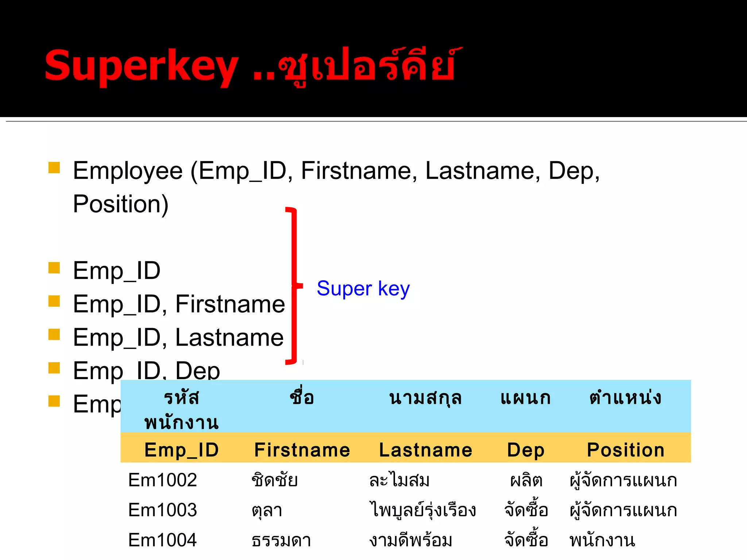Select the 'Employee (Emp_ID, Firstname, Lastname, Dep,' line
Image resolution: width=747 pixels, height=560 pixels.
click(336, 171)
